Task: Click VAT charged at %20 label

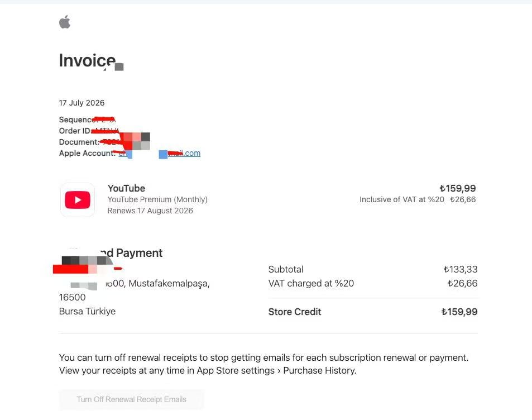Action: pyautogui.click(x=311, y=283)
